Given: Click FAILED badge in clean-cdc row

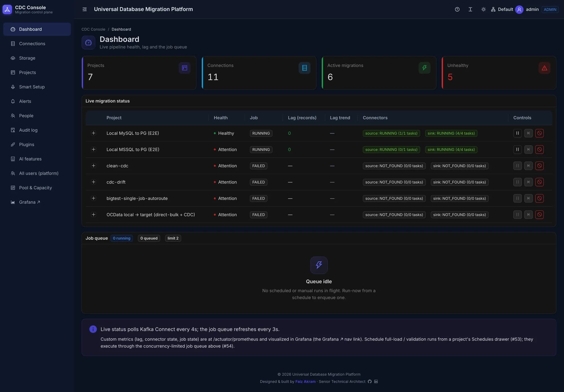Looking at the screenshot, I should click(x=258, y=166).
